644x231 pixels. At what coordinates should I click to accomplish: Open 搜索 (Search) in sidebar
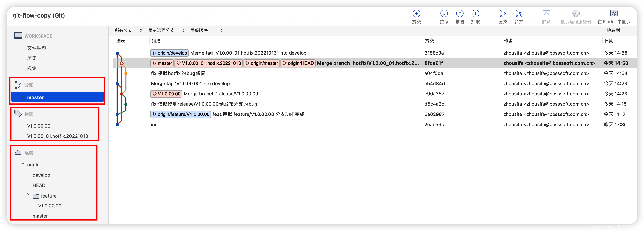click(32, 68)
